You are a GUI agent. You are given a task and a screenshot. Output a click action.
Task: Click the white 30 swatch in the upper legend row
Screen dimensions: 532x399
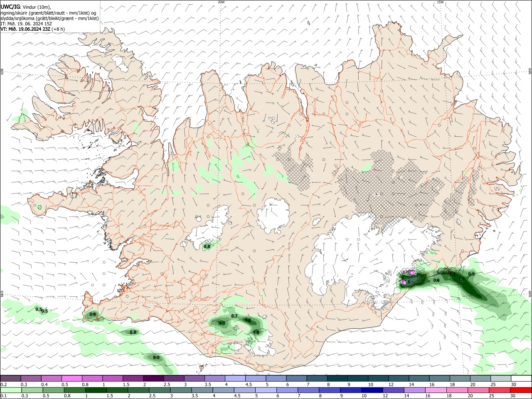click(522, 378)
